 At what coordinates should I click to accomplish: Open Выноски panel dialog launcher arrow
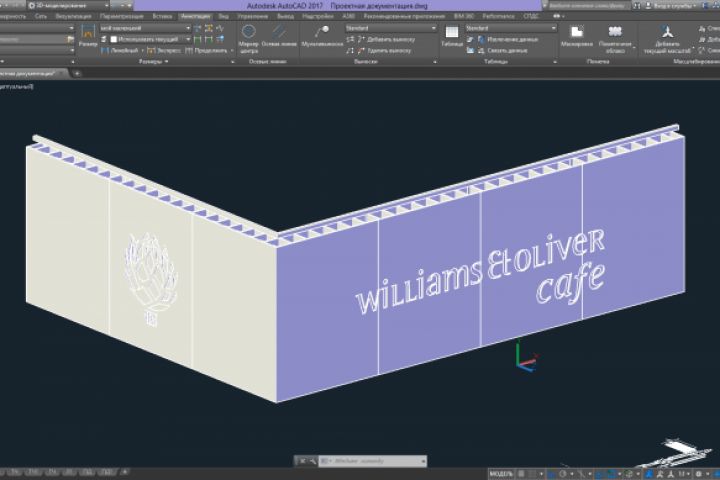[434, 62]
